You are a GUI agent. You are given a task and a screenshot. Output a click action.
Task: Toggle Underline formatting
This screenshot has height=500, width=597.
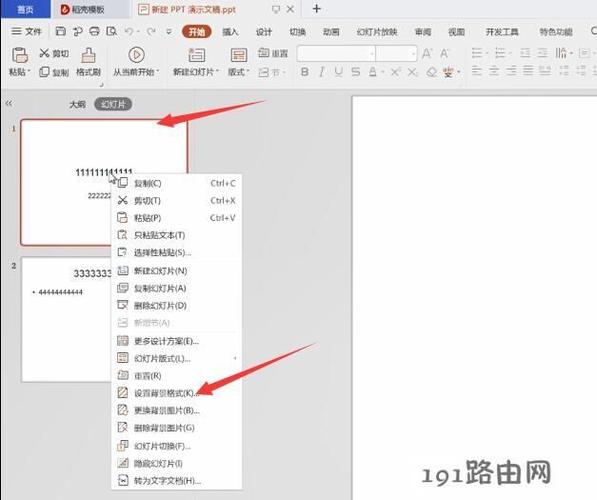point(338,72)
